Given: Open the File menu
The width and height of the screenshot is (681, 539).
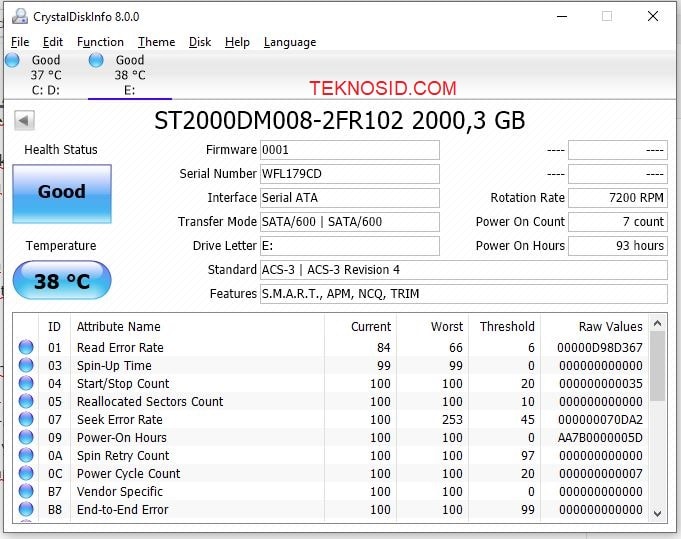Looking at the screenshot, I should tap(20, 42).
